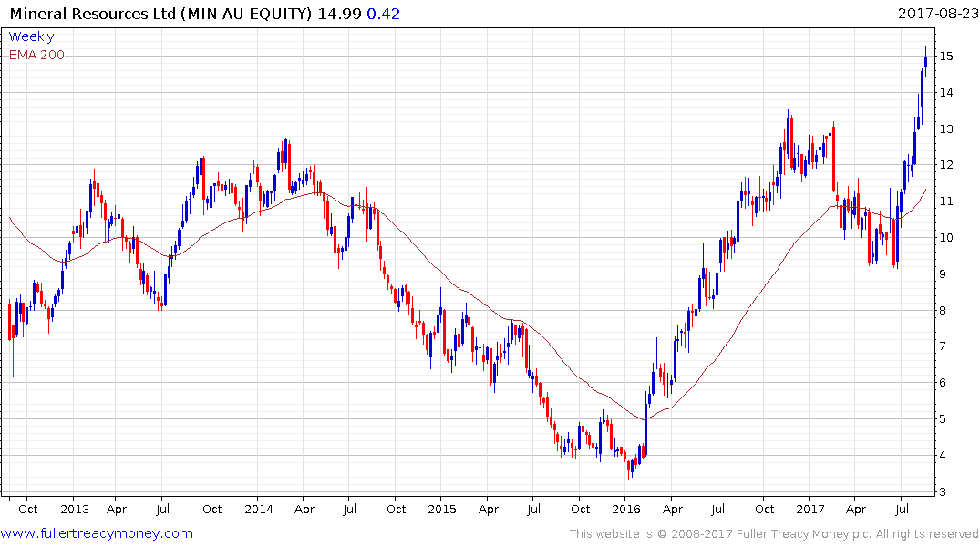Screen dimensions: 980x547
Task: Click the 2013 year label on time axis
Action: 75,509
